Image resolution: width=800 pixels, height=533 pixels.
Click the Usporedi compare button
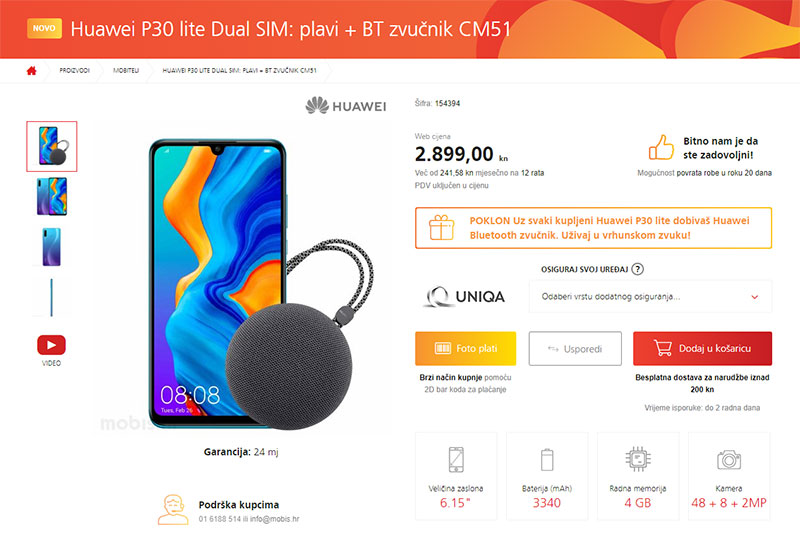(575, 348)
